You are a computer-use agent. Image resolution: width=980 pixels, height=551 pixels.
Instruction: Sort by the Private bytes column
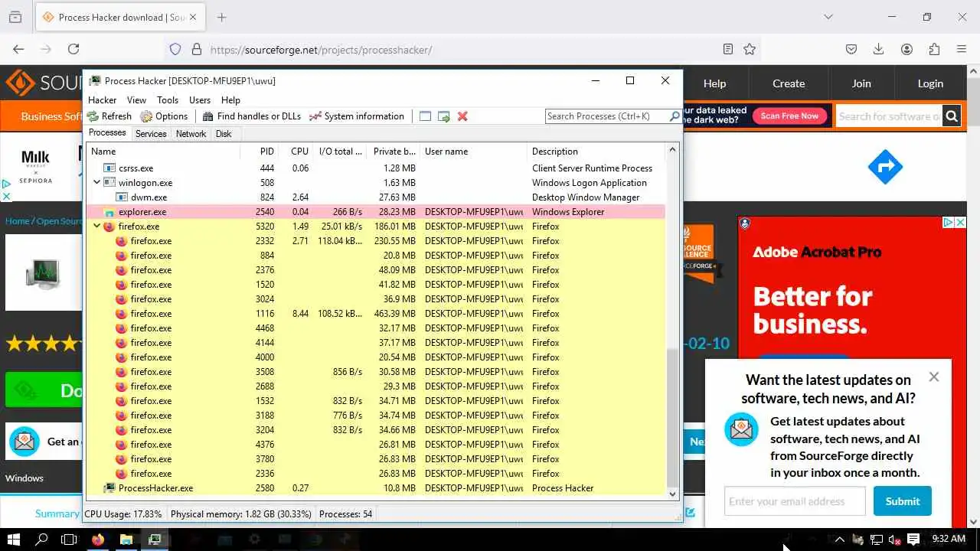393,152
